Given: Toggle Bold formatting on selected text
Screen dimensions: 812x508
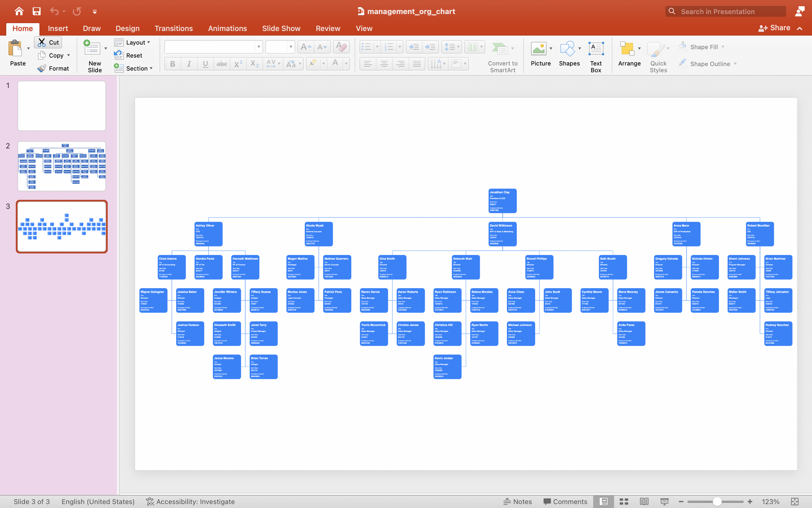Looking at the screenshot, I should pyautogui.click(x=173, y=64).
